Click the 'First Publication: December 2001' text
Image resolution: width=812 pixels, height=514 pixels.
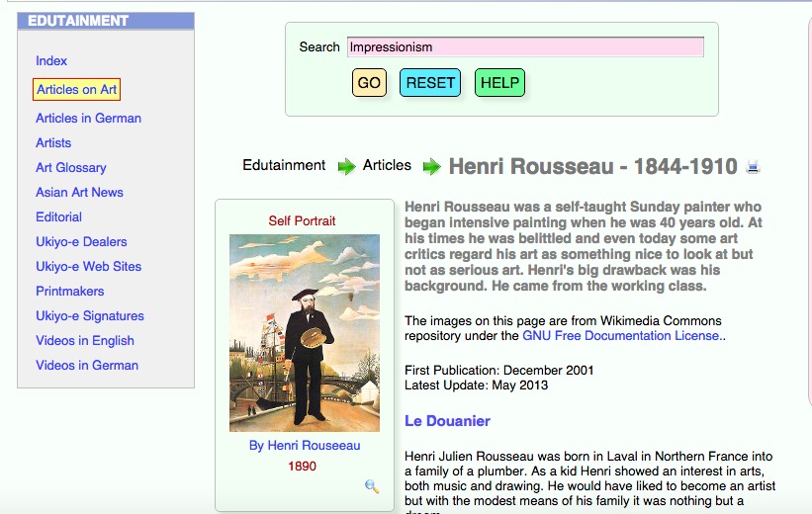498,370
